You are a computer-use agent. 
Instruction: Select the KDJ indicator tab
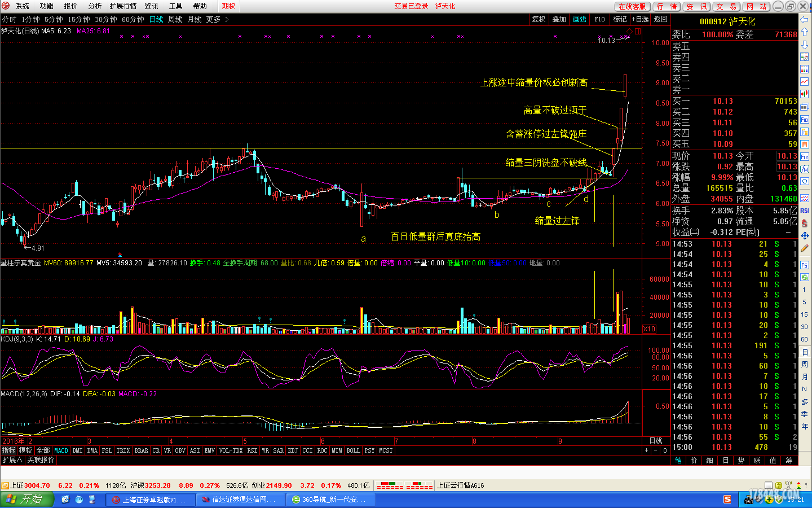click(x=293, y=450)
